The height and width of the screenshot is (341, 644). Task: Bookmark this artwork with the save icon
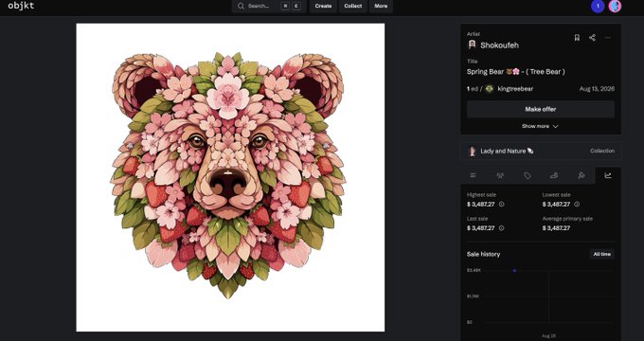(x=577, y=38)
